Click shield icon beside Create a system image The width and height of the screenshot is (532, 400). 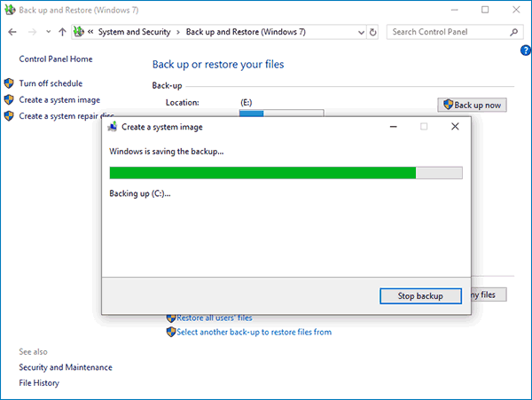pyautogui.click(x=9, y=99)
